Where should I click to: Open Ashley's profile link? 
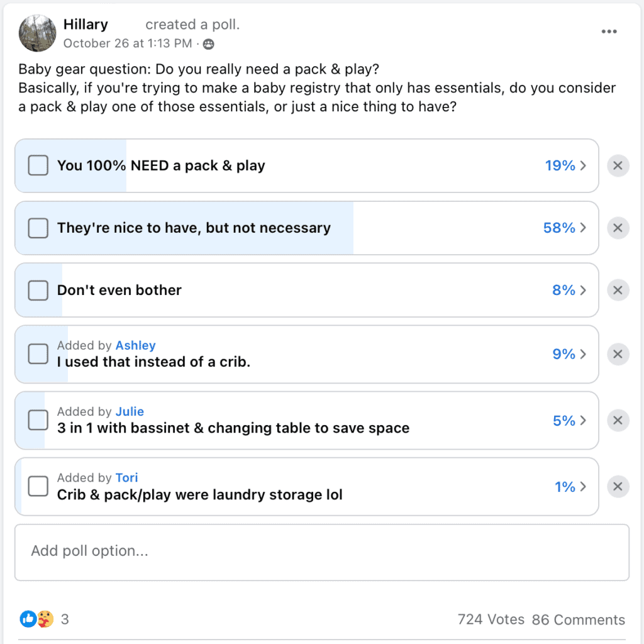136,345
